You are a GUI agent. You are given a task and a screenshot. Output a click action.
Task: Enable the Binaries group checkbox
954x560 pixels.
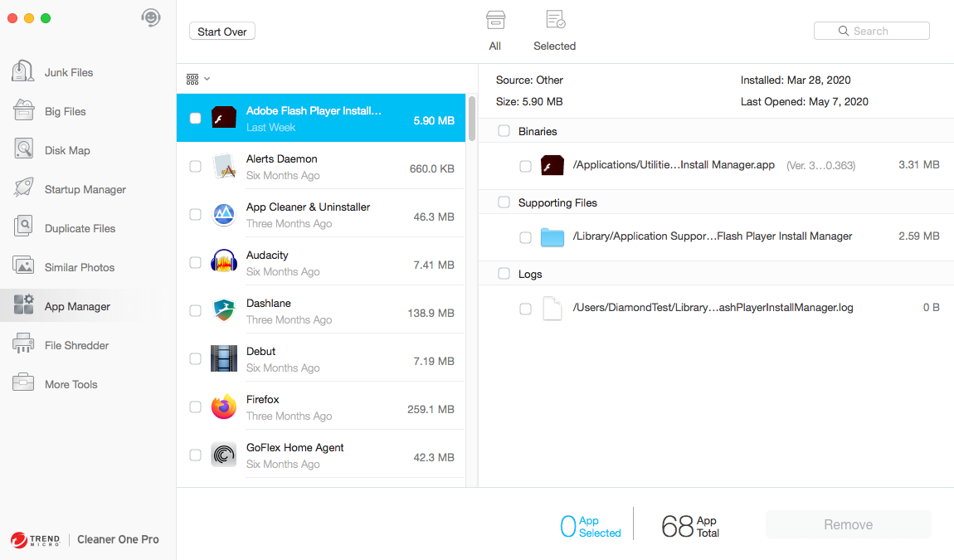coord(504,131)
